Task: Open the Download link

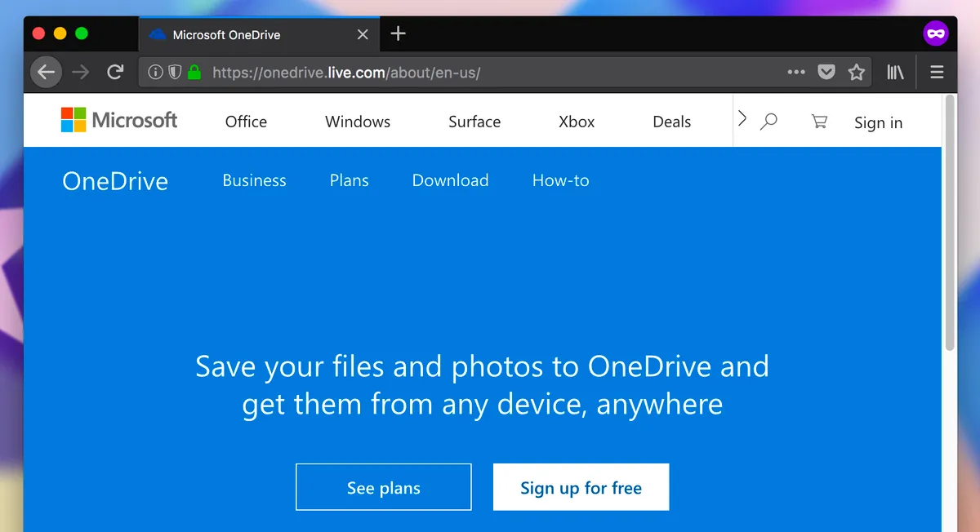Action: [450, 180]
